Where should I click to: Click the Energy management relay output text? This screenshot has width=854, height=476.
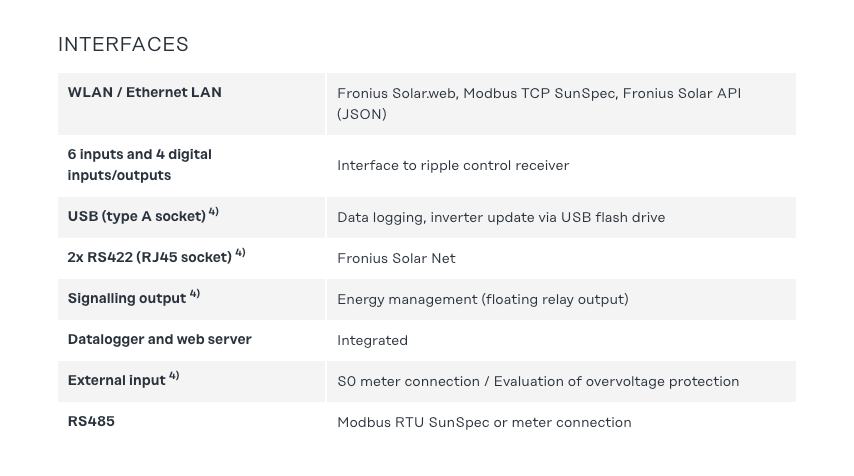point(483,299)
